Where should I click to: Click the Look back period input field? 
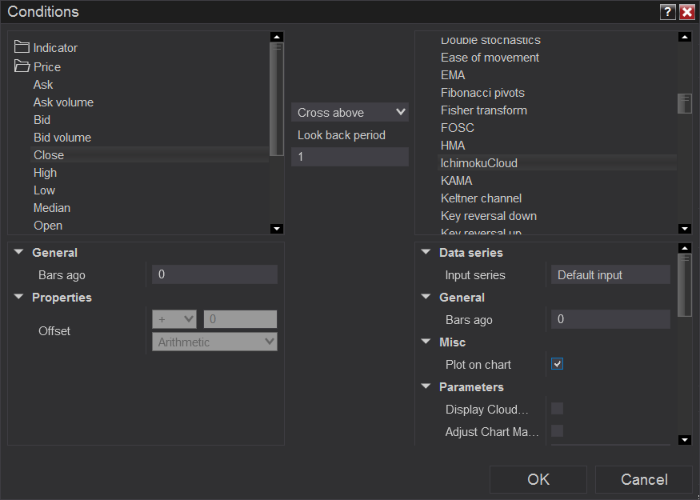(x=350, y=157)
